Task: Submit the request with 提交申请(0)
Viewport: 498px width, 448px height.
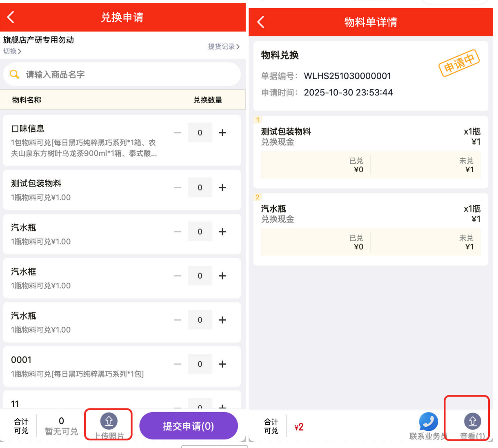Action: point(188,426)
